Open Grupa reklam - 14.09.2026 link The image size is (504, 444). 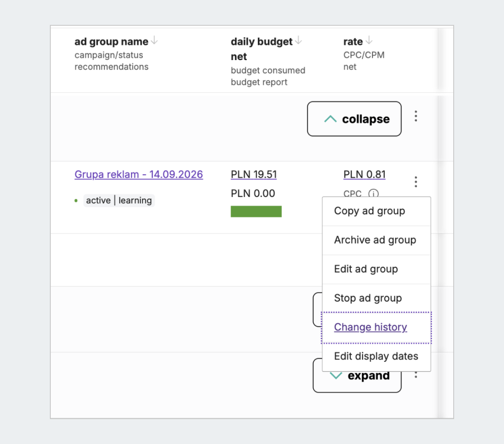(139, 175)
